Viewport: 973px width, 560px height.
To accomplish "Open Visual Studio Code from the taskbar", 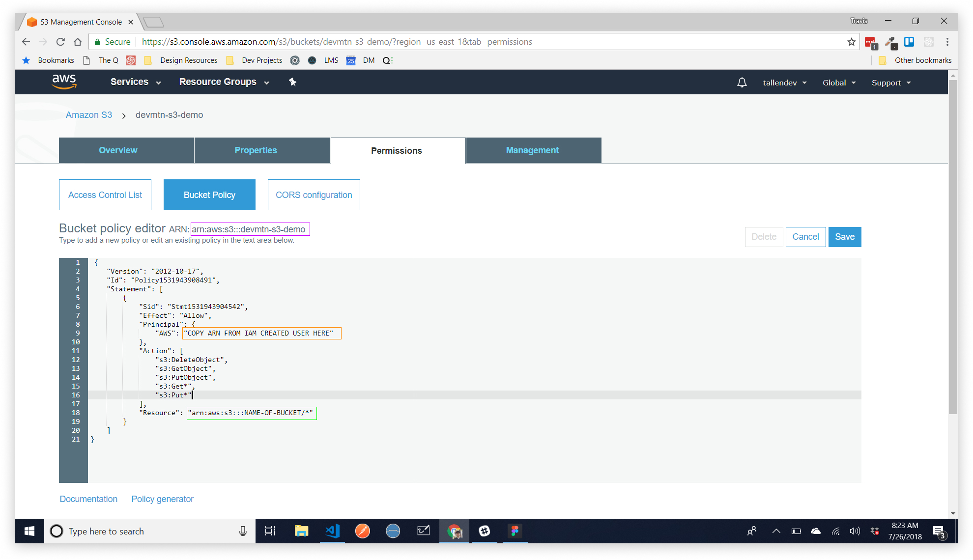I will 332,531.
